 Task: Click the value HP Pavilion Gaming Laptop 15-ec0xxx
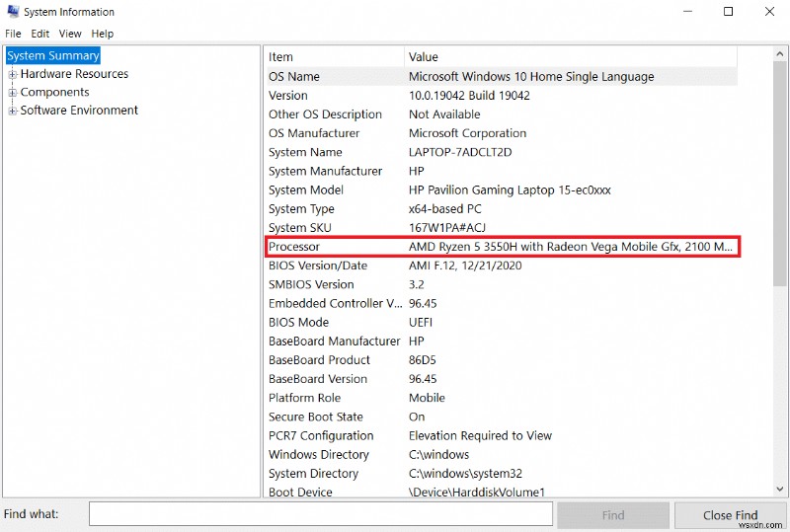tap(510, 190)
